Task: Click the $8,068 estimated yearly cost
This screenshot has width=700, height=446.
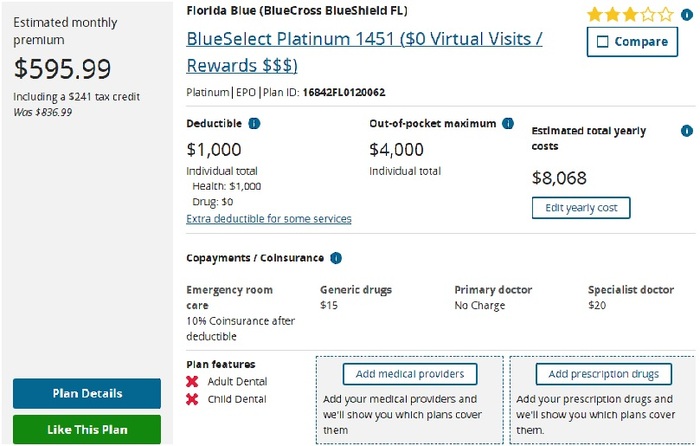Action: (x=559, y=178)
